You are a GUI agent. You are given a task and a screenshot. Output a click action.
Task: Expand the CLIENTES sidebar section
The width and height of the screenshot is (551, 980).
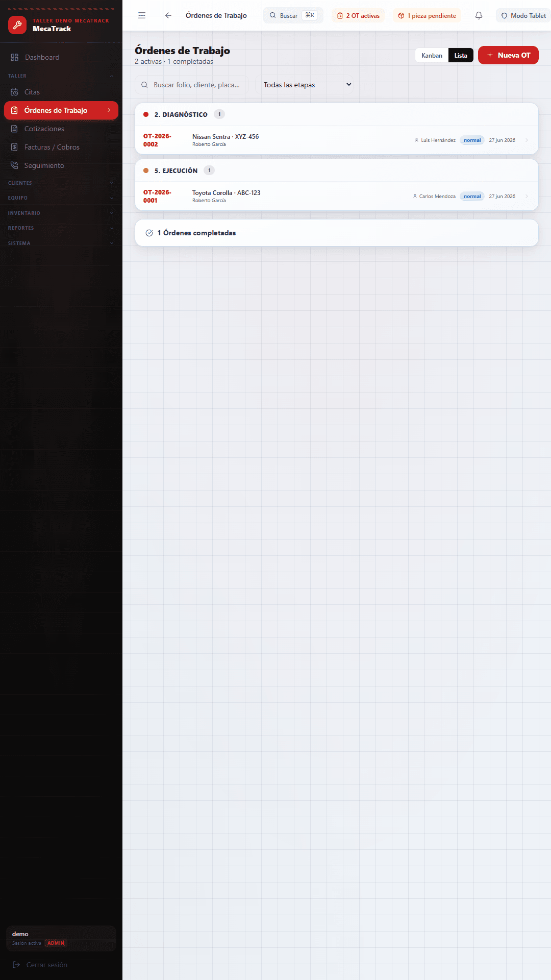tap(61, 183)
